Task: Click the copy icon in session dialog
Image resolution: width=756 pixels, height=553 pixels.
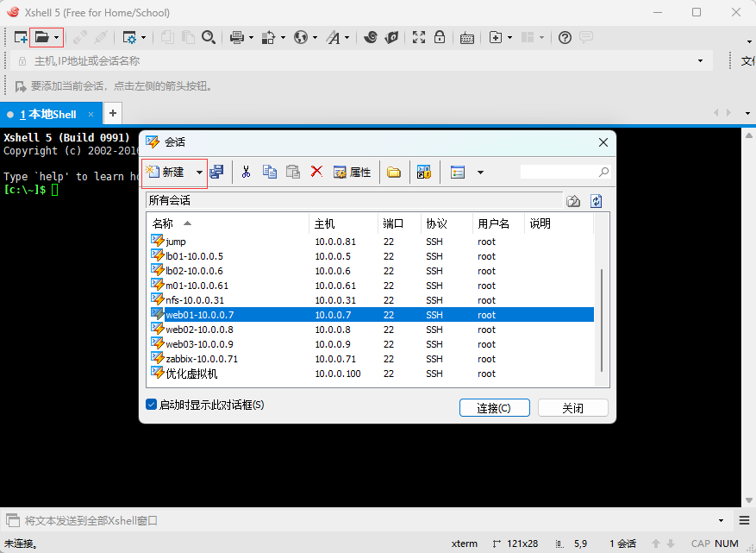Action: point(270,172)
